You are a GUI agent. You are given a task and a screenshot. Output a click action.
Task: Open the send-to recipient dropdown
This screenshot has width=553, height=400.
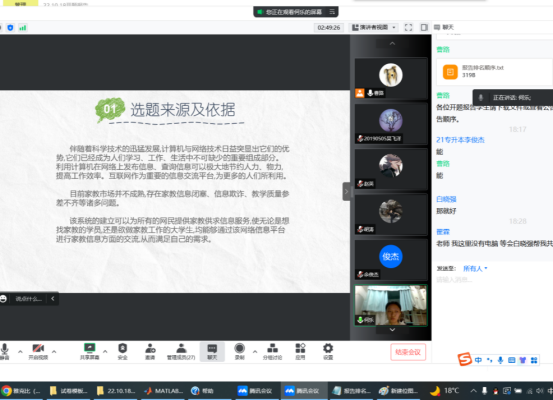pos(475,268)
